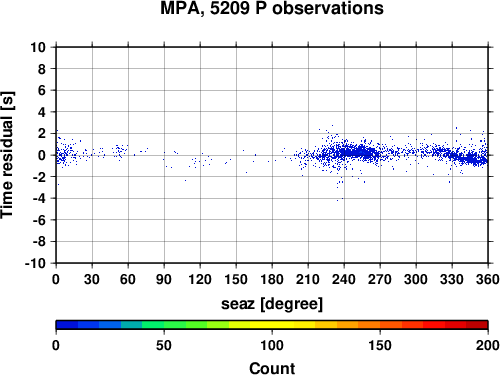500x375 pixels.
Task: Click the green colorbar segment near 50
Action: [x=164, y=325]
